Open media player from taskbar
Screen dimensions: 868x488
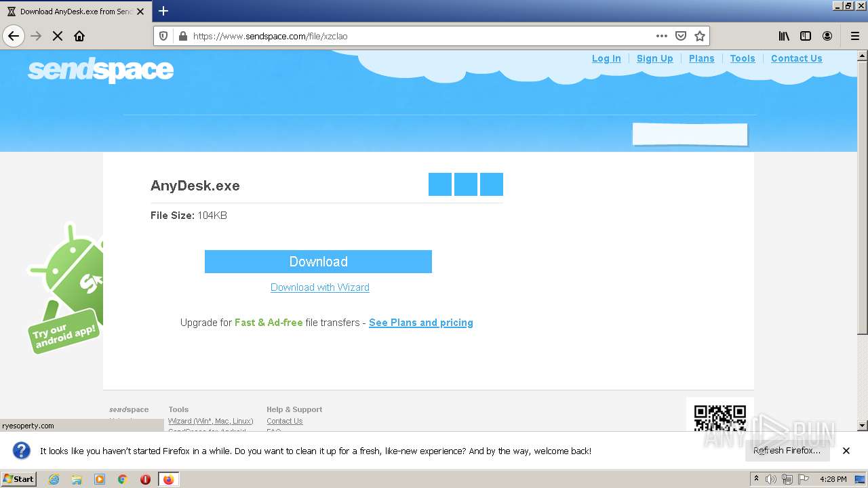100,479
